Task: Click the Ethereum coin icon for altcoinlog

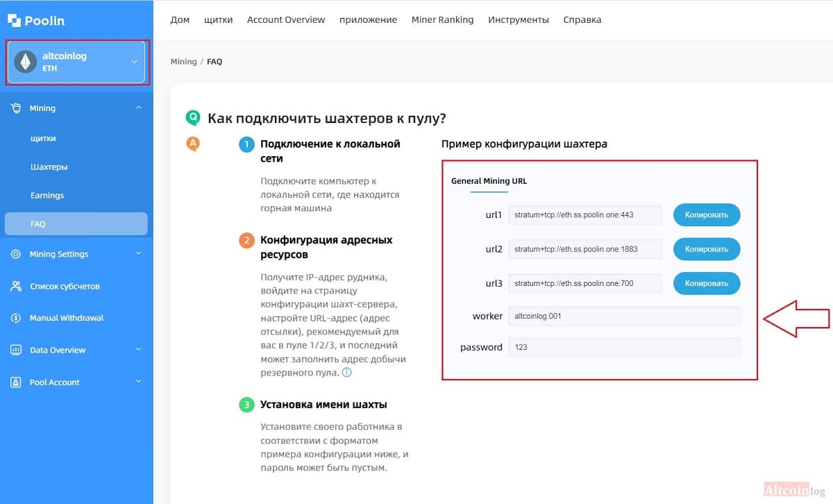Action: (26, 62)
